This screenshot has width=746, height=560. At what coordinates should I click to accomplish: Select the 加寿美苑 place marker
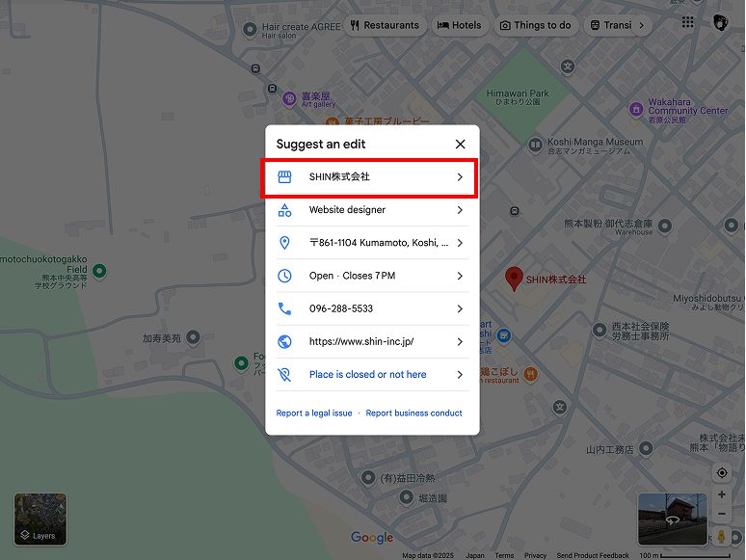coord(193,337)
